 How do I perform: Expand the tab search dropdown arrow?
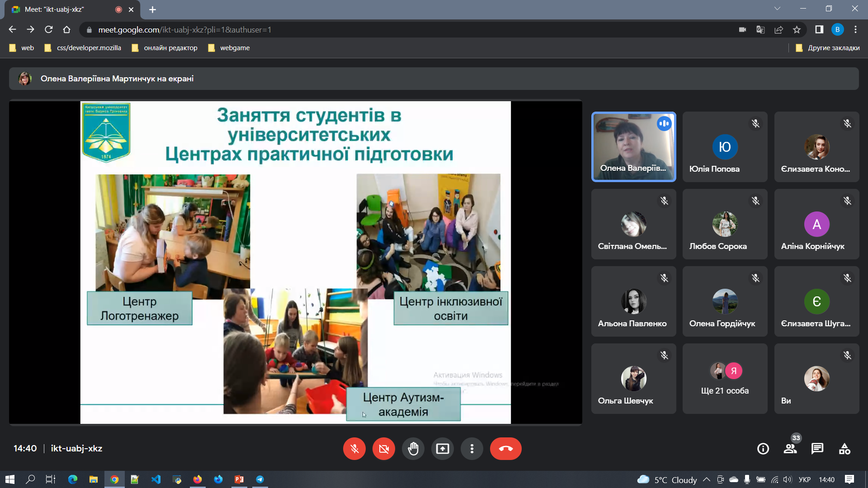777,9
